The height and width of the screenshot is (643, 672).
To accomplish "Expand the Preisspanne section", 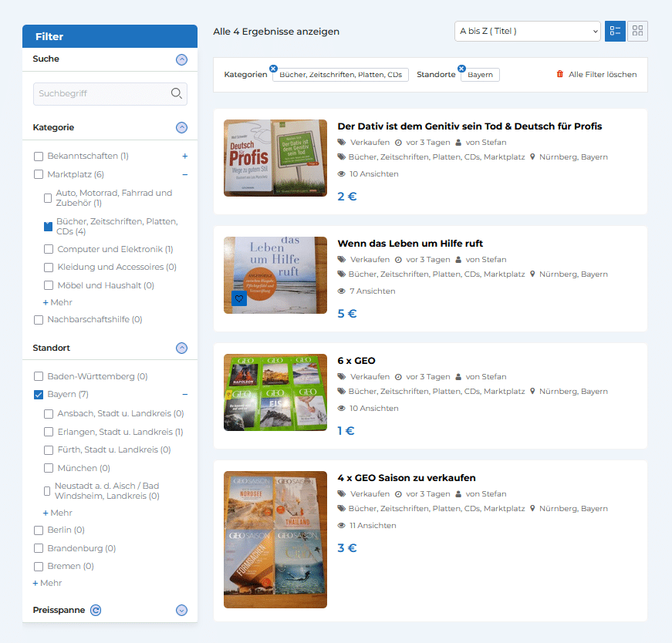I will (181, 611).
